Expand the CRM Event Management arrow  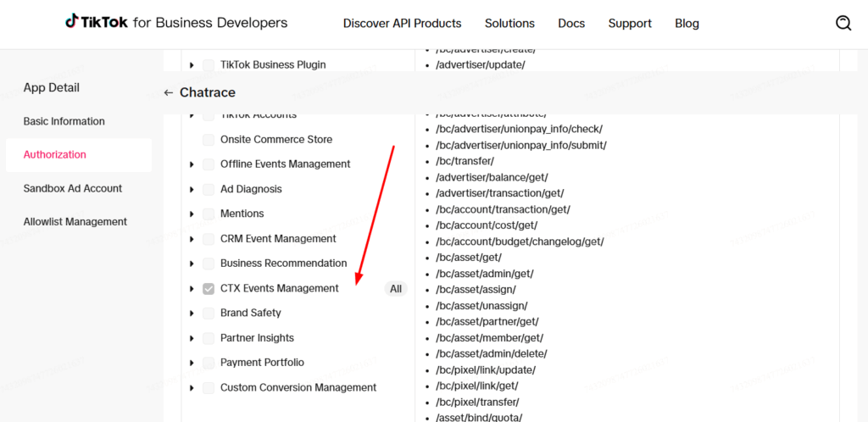point(192,239)
